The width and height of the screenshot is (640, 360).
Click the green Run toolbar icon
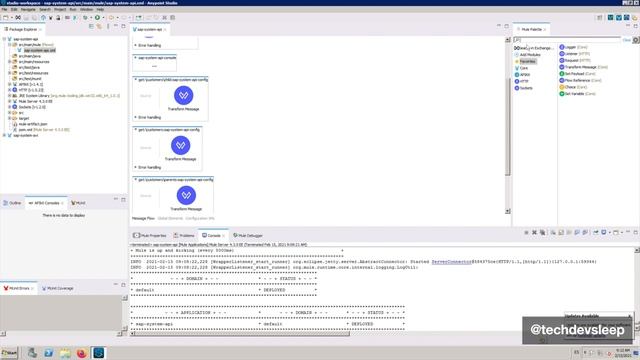pyautogui.click(x=97, y=18)
